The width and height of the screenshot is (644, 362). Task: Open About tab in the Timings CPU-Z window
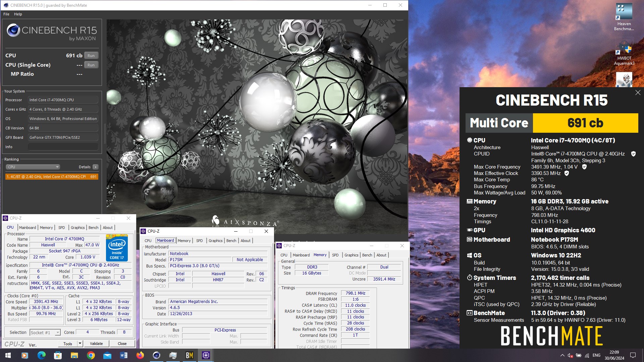381,255
